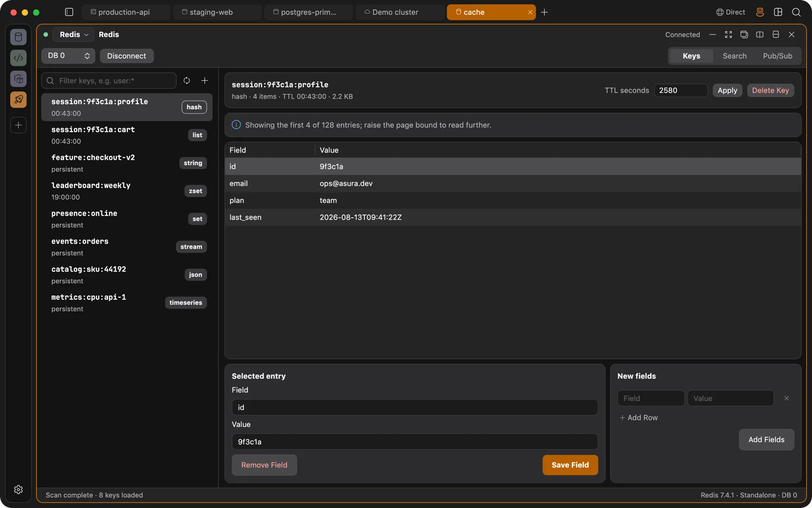This screenshot has width=812, height=508.
Task: Click Remove Field button
Action: tap(264, 465)
